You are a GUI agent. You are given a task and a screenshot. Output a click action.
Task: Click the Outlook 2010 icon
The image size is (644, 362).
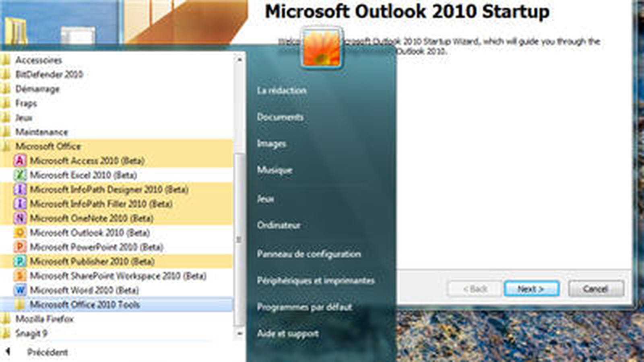click(20, 233)
